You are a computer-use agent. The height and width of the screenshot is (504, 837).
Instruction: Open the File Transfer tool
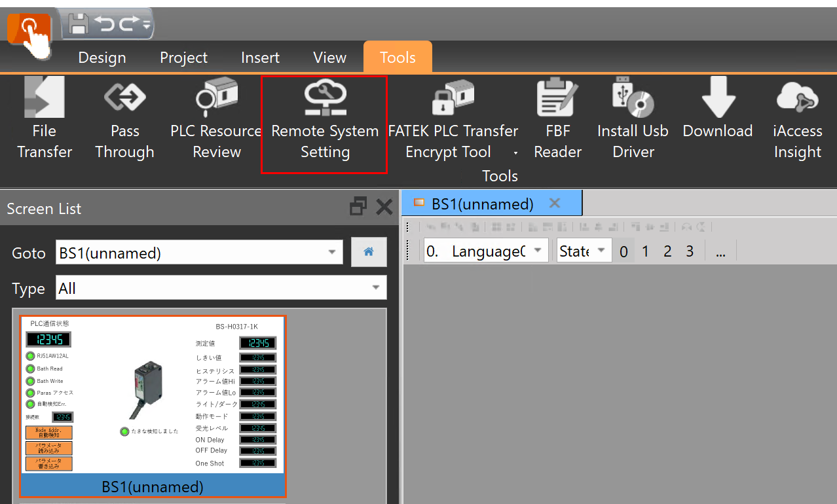pos(45,118)
